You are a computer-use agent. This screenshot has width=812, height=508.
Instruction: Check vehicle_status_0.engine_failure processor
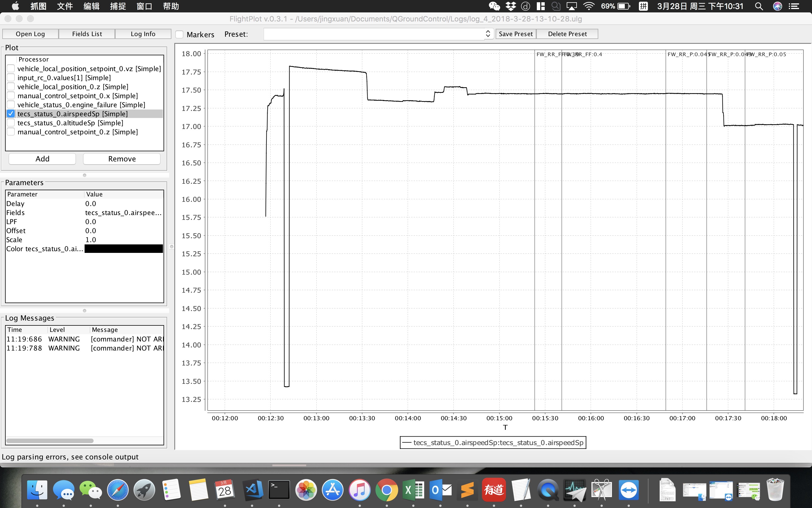click(11, 104)
